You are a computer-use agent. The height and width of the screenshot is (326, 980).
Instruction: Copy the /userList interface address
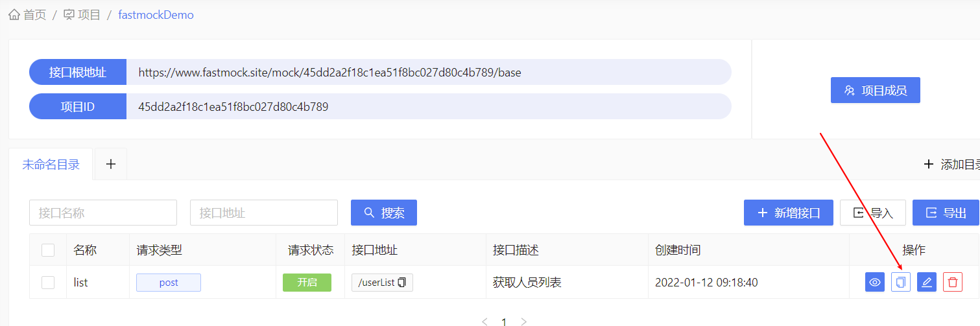[402, 283]
